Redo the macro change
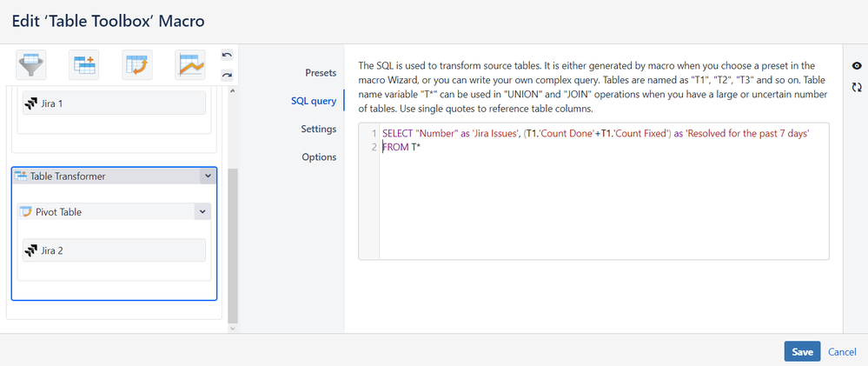This screenshot has height=366, width=868. [227, 75]
